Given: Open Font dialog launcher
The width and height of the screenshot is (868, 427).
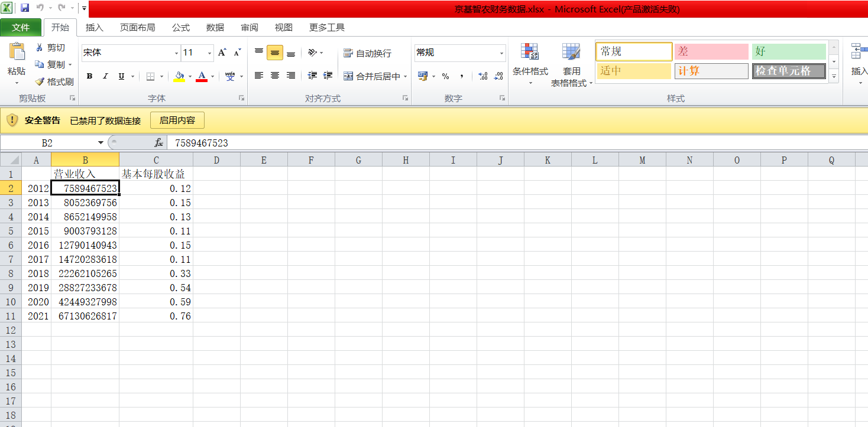Looking at the screenshot, I should tap(241, 98).
